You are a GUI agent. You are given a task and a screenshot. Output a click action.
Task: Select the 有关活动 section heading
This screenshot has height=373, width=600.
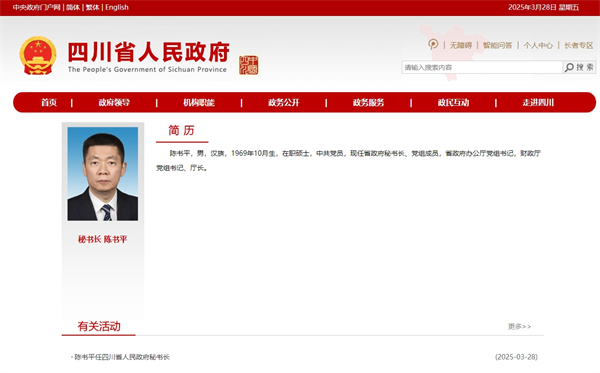[x=99, y=326]
